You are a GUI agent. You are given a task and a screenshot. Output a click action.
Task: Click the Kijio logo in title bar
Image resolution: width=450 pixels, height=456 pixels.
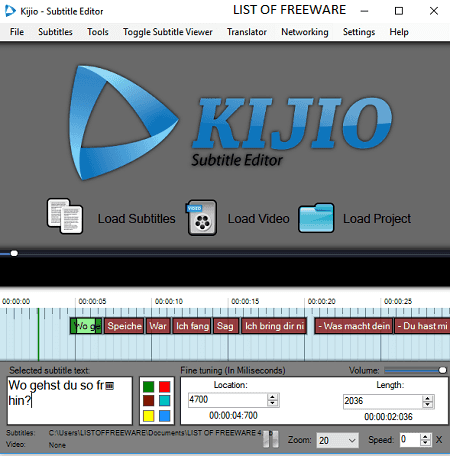coord(10,11)
